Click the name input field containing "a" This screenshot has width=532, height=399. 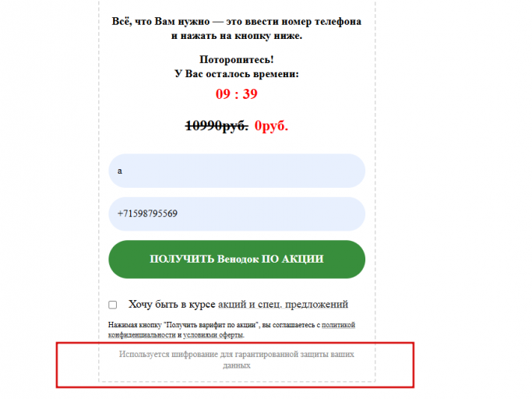coord(237,171)
